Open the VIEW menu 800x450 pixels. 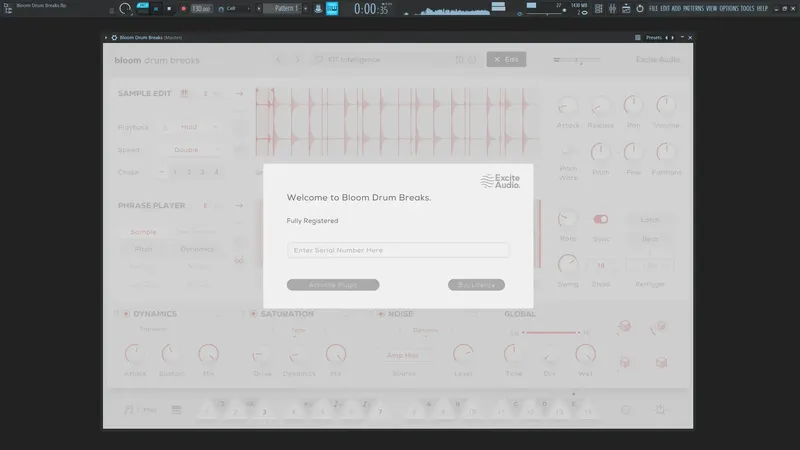711,9
